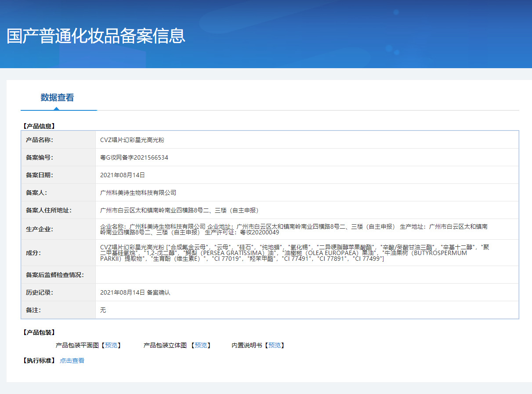
Task: Click the 产品名称 label cell
Action: 58,140
